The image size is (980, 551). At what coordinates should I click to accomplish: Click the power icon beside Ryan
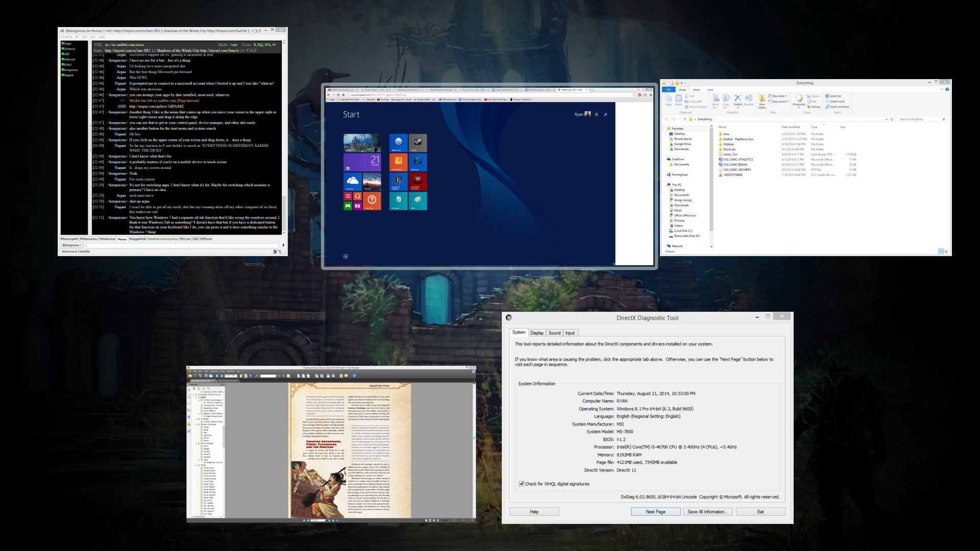click(x=596, y=114)
